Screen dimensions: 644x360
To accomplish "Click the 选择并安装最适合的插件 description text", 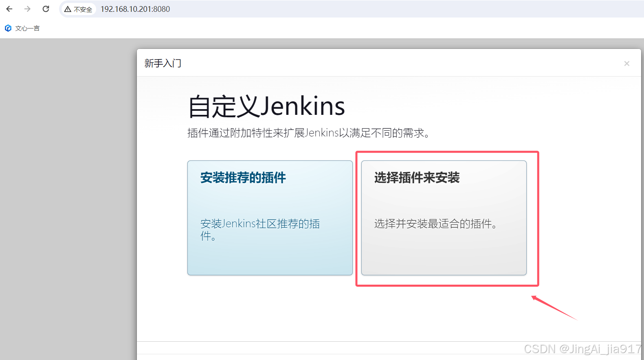I will tap(435, 224).
